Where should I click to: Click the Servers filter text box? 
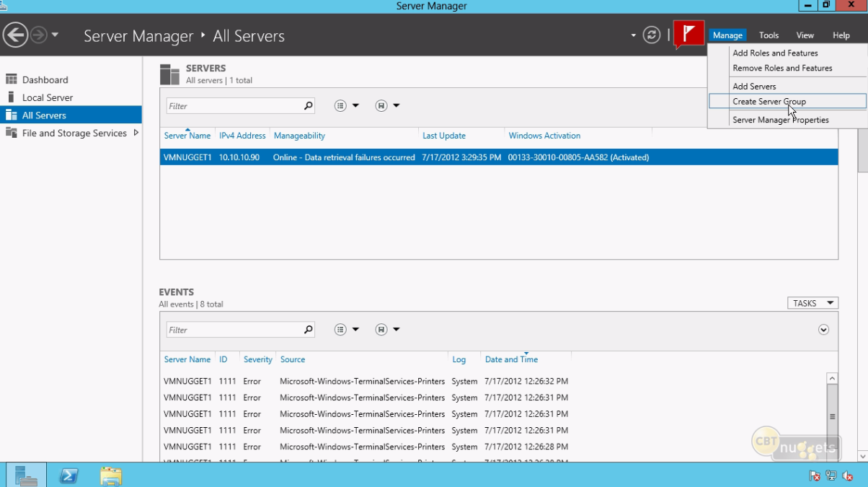click(234, 106)
